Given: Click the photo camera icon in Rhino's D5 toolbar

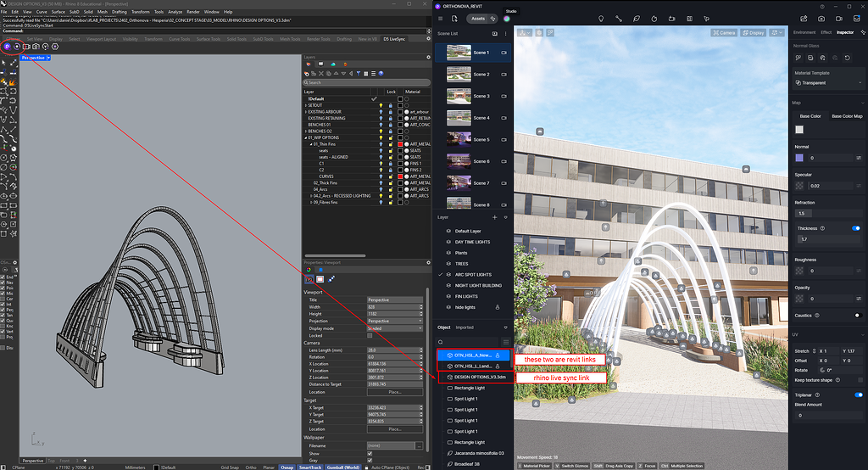Looking at the screenshot, I should click(36, 47).
